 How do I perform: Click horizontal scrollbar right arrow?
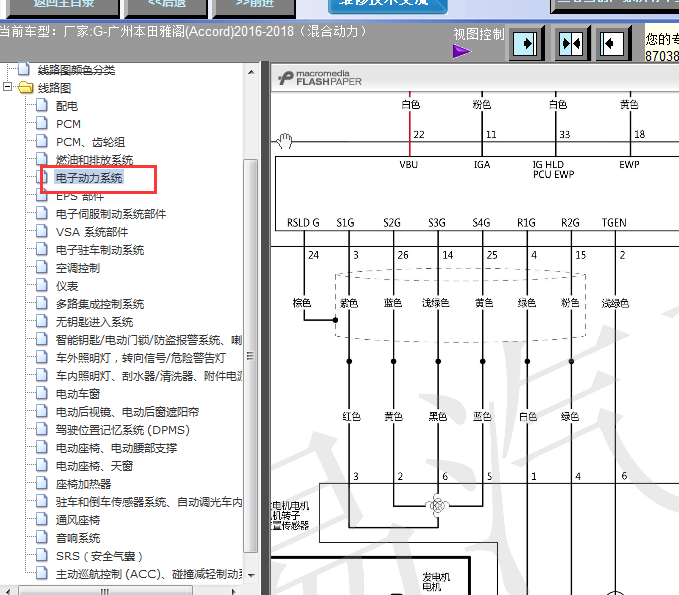pos(234,591)
